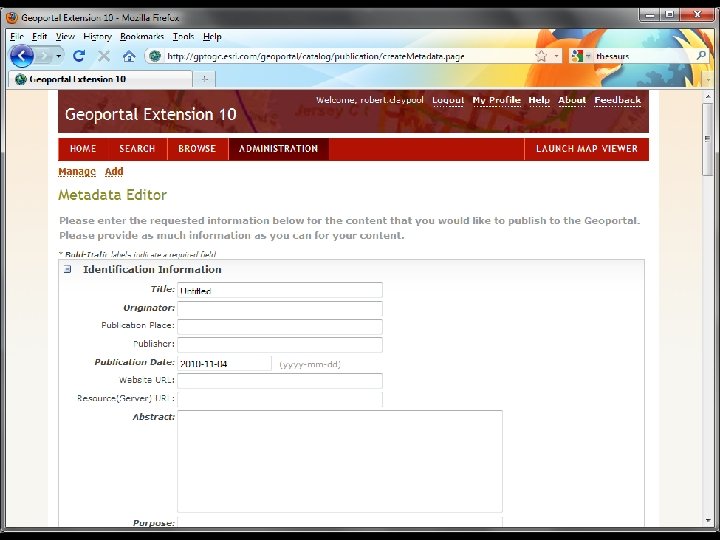Open the History menu
Screen dimensions: 720x540
click(x=97, y=36)
